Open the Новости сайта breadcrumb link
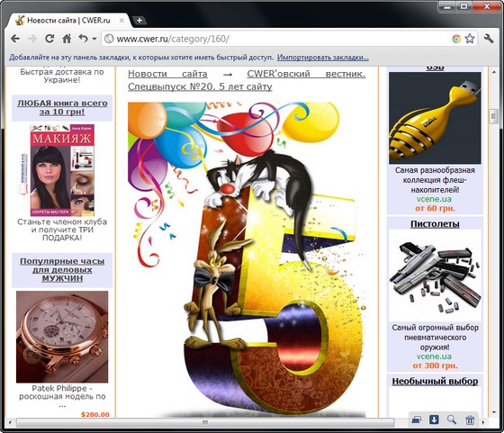Viewport: 504px width, 433px height. coord(167,74)
